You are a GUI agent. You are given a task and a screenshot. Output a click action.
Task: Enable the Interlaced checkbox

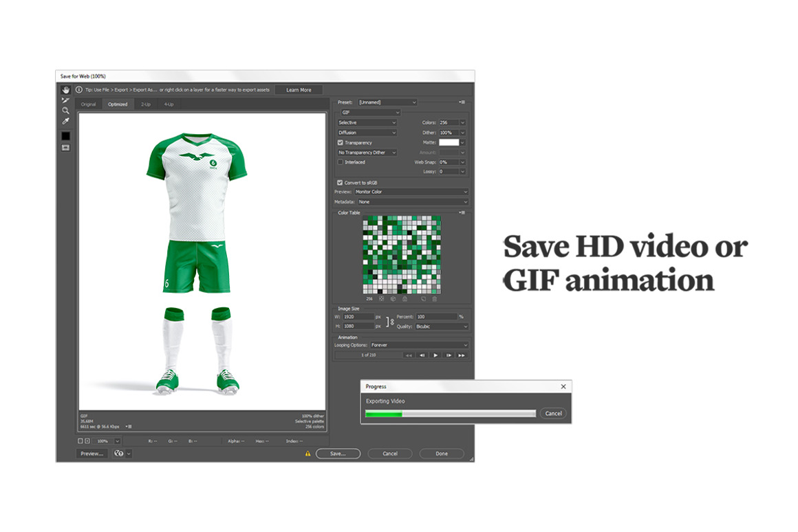coord(341,162)
